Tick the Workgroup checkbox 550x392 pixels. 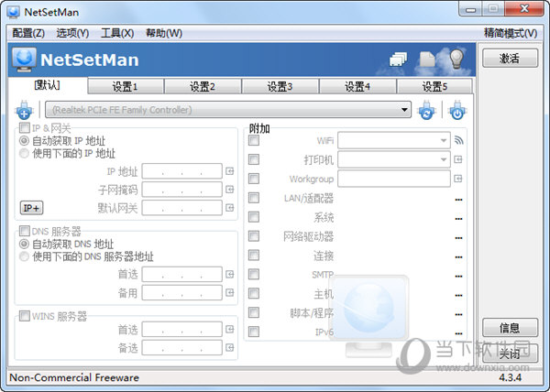(x=254, y=179)
